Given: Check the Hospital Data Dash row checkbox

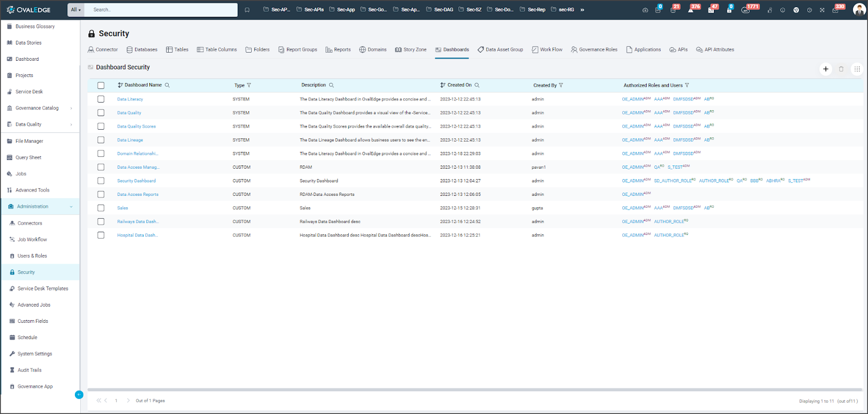Looking at the screenshot, I should (x=101, y=235).
